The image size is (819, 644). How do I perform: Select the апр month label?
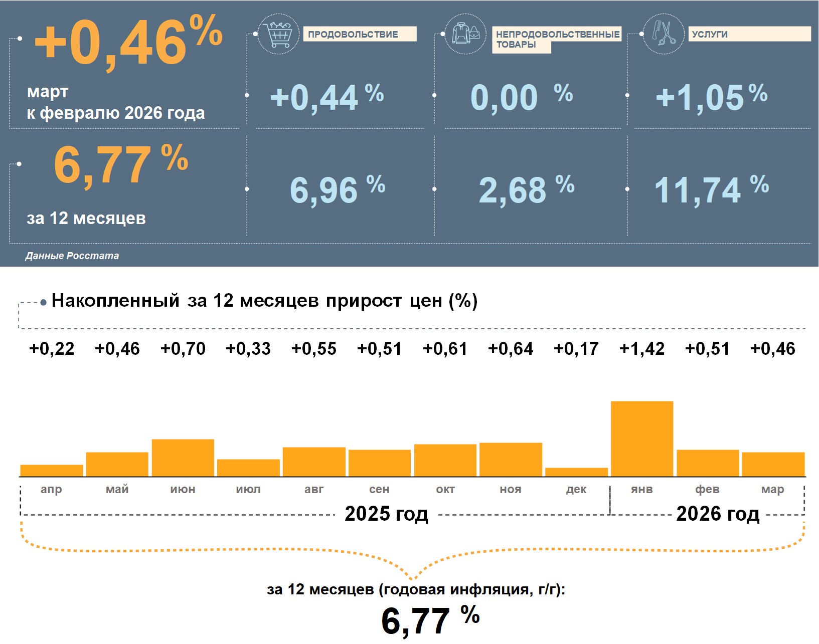tap(51, 489)
